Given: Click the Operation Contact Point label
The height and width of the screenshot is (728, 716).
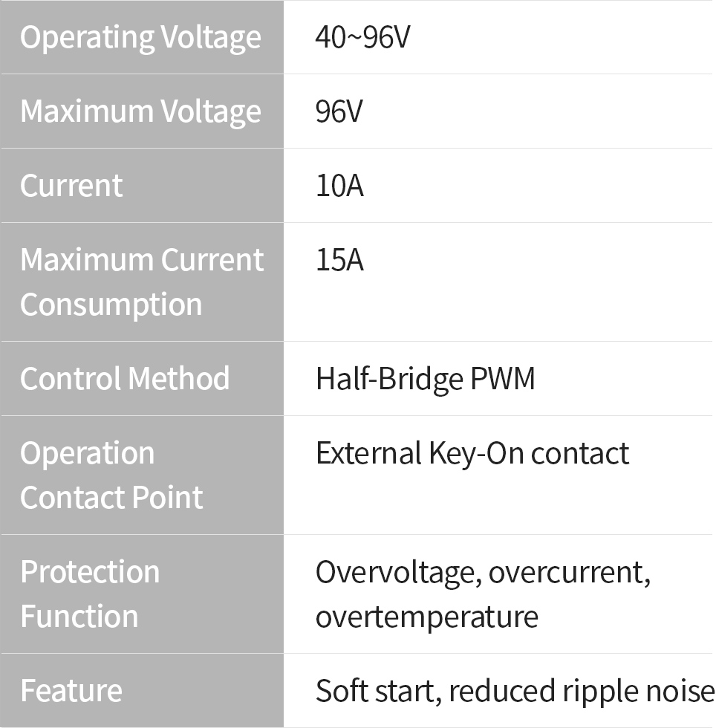Looking at the screenshot, I should (x=111, y=475).
